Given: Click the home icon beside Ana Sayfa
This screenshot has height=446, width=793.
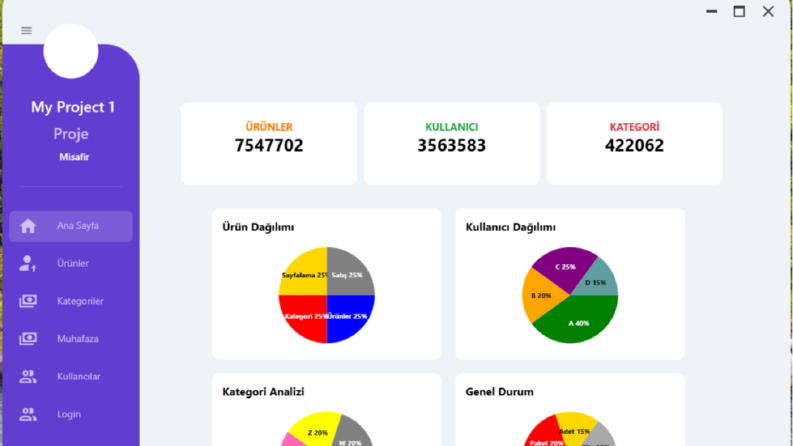Looking at the screenshot, I should point(28,226).
